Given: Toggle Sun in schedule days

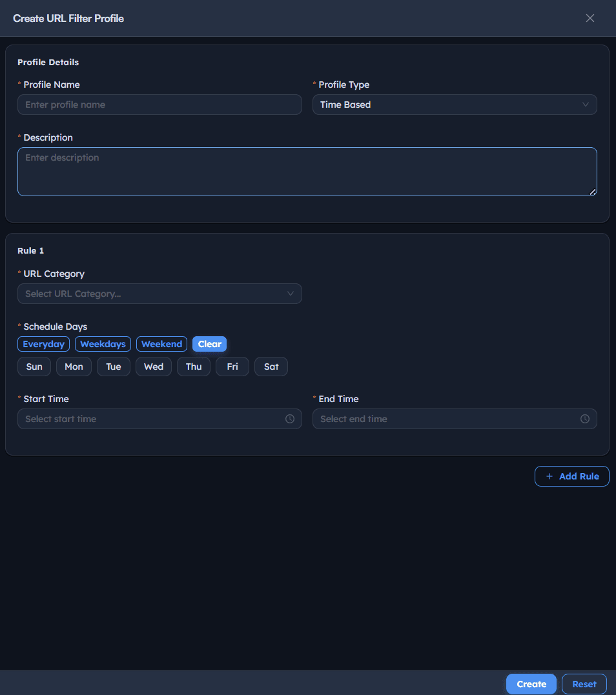Looking at the screenshot, I should (x=34, y=367).
